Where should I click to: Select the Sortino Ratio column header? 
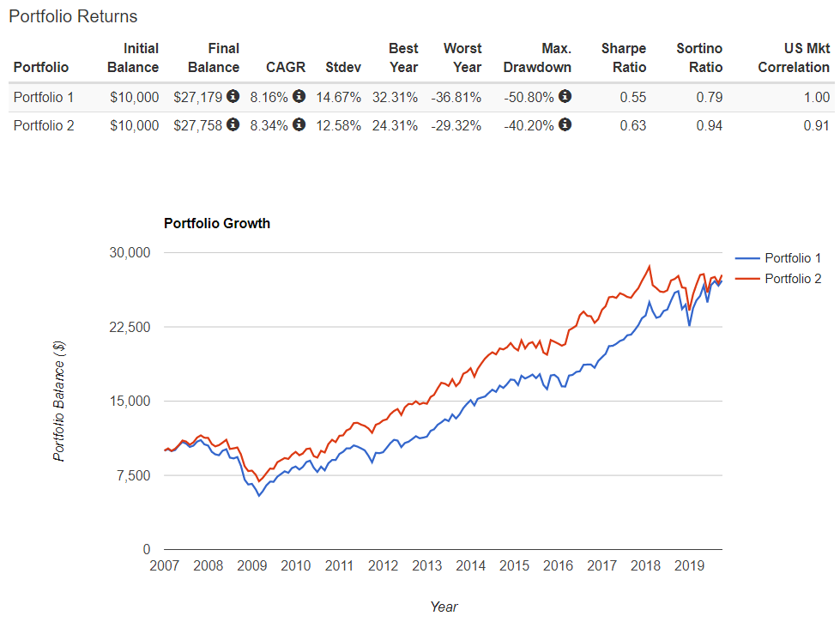[x=699, y=57]
